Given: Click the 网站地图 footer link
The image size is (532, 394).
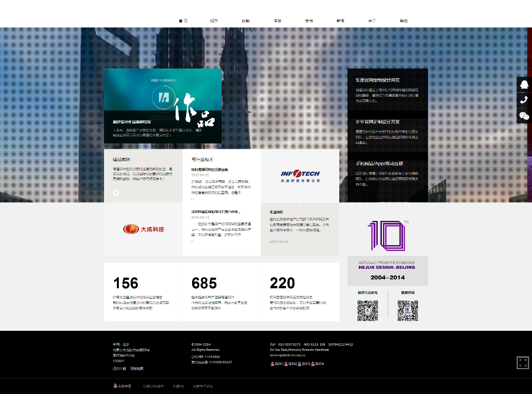Looking at the screenshot, I should 137,369.
